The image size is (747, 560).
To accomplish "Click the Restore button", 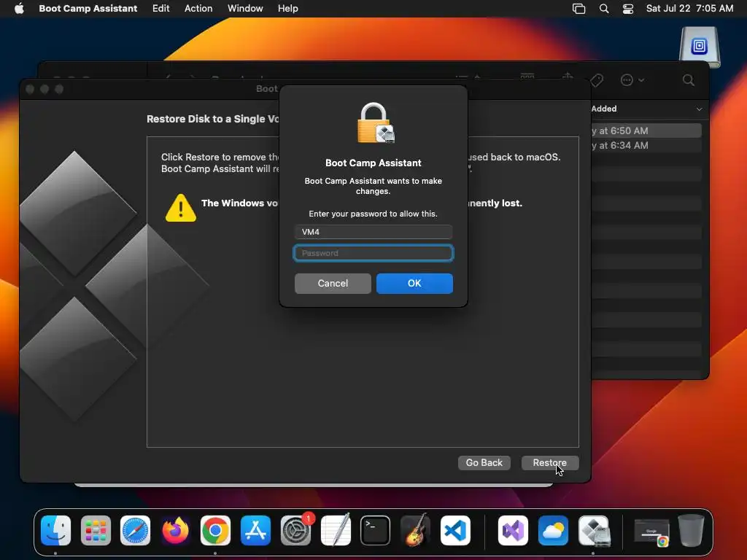I will (550, 463).
